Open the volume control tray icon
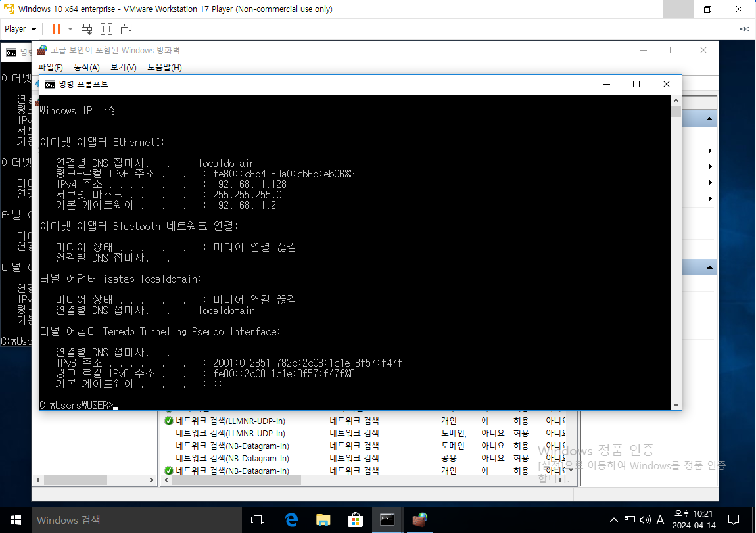 [x=645, y=520]
